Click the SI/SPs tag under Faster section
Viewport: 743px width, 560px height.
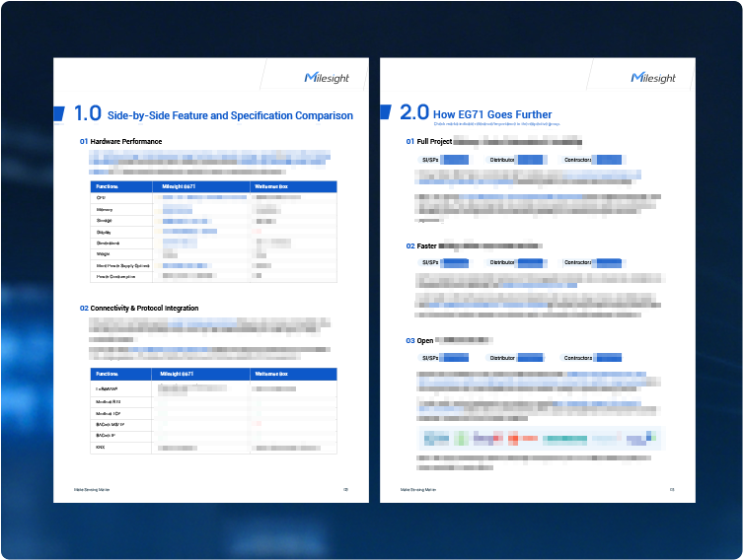pyautogui.click(x=445, y=262)
